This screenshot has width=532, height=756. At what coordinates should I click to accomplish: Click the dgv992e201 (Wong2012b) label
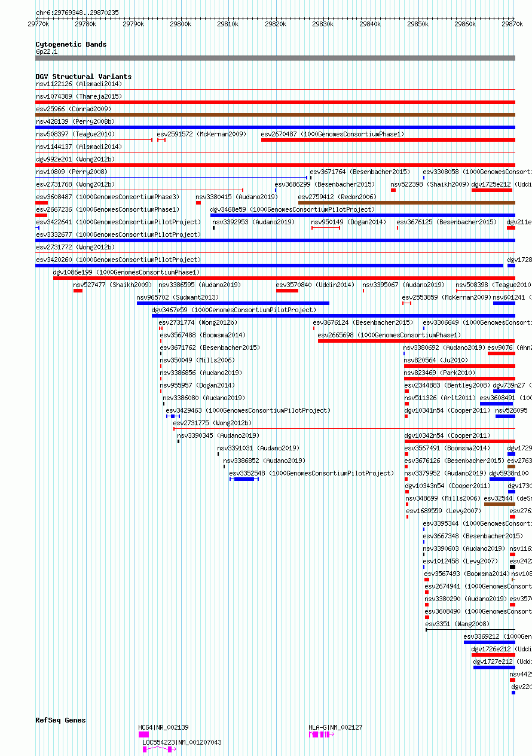(x=75, y=159)
